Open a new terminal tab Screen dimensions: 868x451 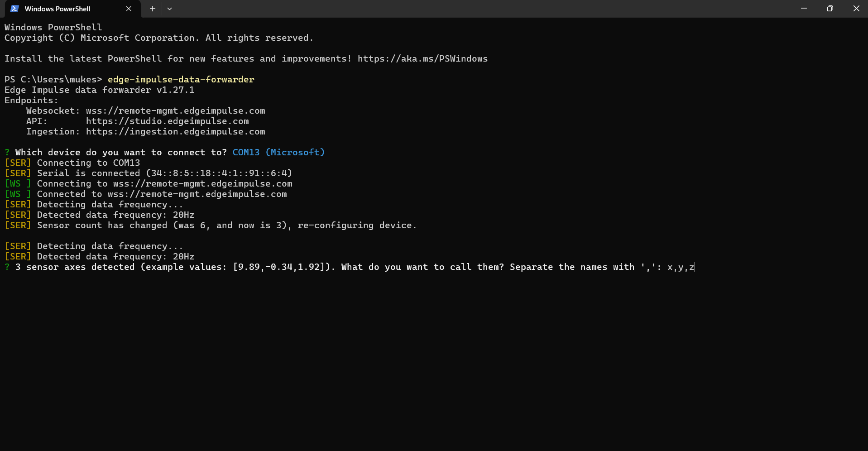pos(153,9)
